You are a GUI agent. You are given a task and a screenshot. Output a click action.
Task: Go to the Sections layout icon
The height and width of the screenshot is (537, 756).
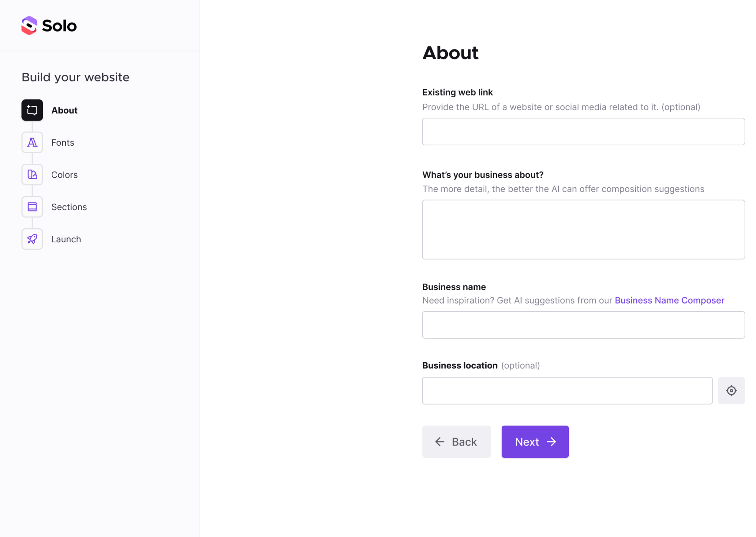click(32, 207)
